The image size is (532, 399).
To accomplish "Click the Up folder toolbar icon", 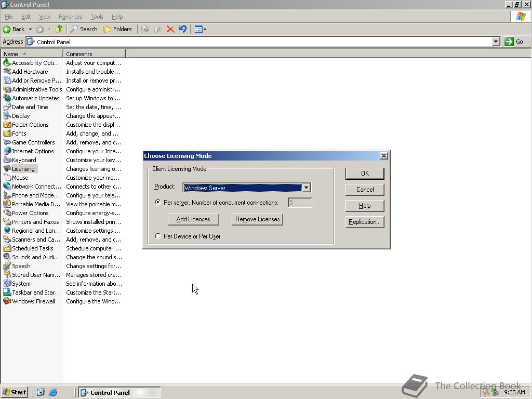I will click(59, 29).
